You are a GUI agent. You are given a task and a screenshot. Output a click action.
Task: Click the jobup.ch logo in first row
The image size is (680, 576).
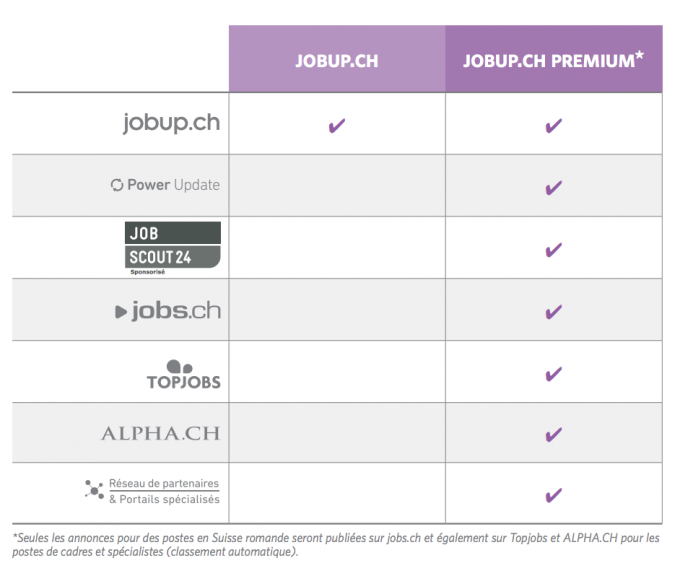(171, 123)
